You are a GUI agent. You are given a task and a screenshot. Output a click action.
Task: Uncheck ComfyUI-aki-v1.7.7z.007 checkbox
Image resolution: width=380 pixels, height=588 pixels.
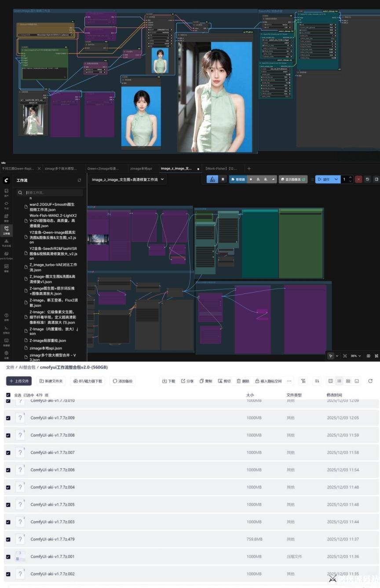pos(8,452)
